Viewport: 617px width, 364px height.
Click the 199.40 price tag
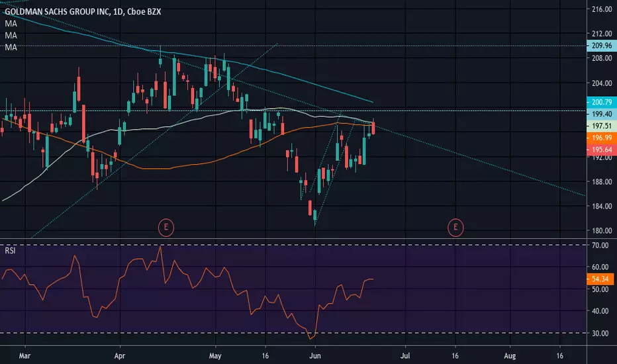tap(602, 114)
